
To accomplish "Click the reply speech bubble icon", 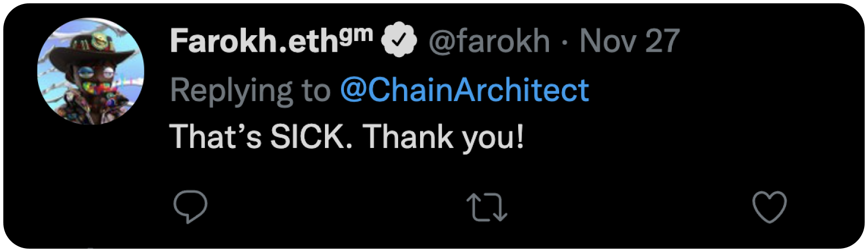I will pyautogui.click(x=190, y=208).
